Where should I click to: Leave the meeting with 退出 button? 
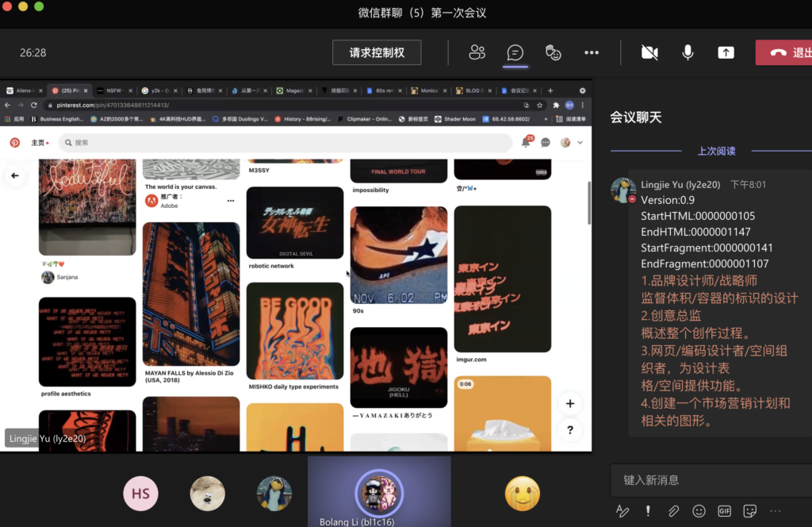pyautogui.click(x=783, y=52)
